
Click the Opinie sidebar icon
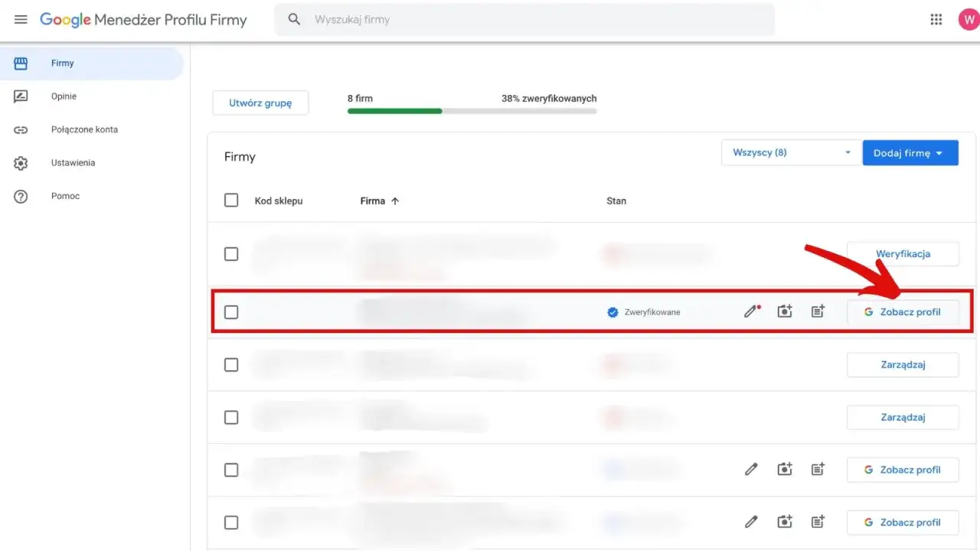pos(21,96)
